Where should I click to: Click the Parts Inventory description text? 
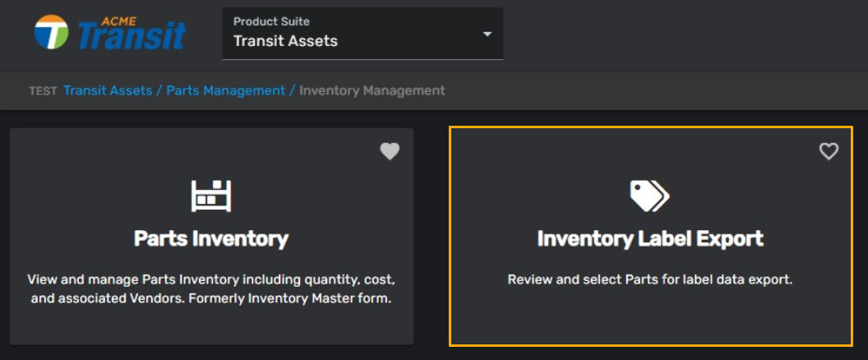point(211,288)
